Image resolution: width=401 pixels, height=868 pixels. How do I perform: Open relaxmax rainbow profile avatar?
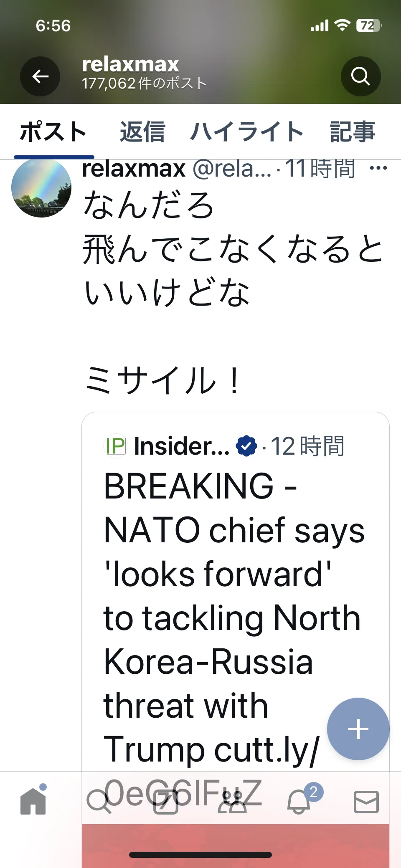coord(41,187)
